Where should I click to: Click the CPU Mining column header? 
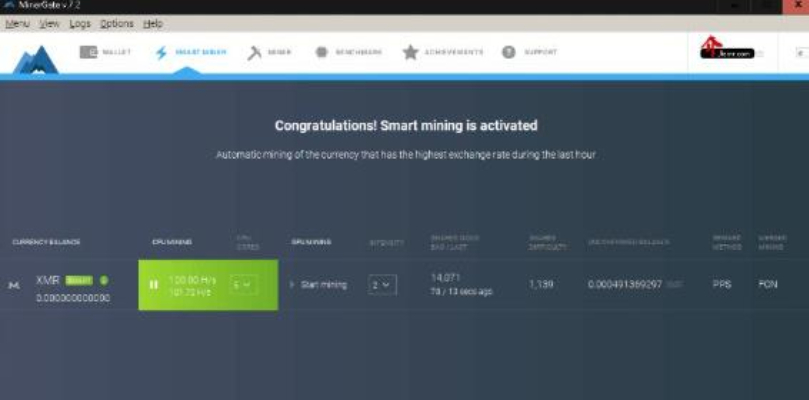[172, 242]
